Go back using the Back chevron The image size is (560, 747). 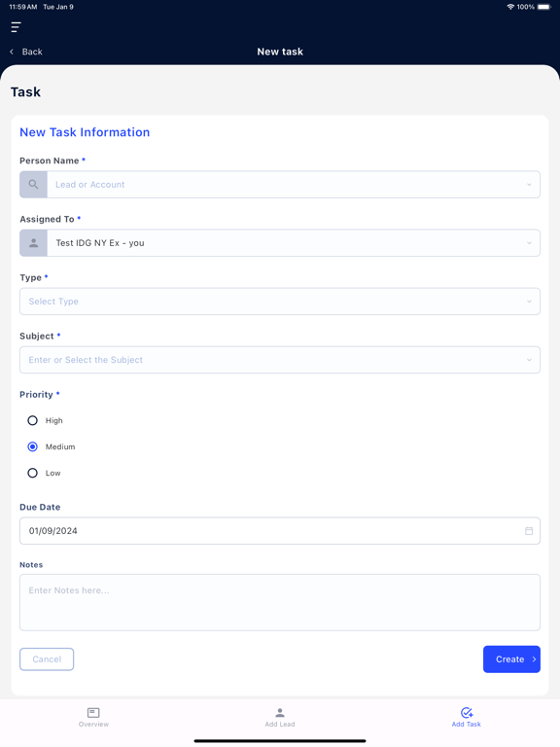[x=12, y=52]
